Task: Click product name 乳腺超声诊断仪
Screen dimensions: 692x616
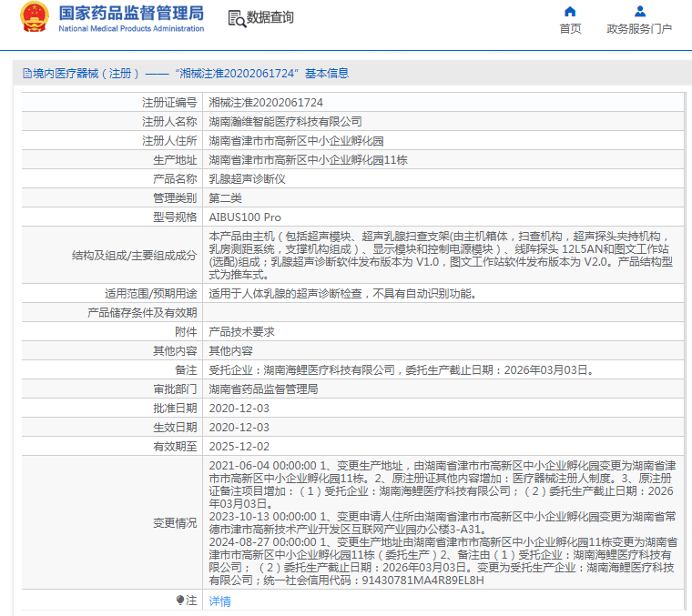Action: pyautogui.click(x=247, y=179)
